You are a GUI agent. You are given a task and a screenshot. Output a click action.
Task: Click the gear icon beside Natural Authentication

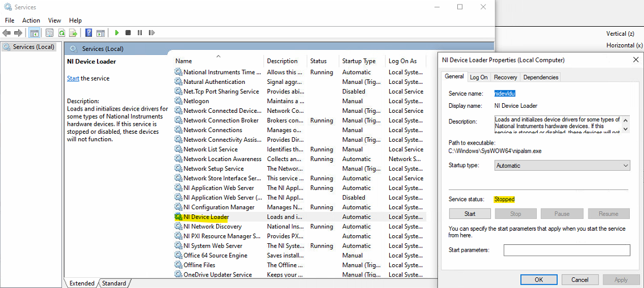coord(178,82)
